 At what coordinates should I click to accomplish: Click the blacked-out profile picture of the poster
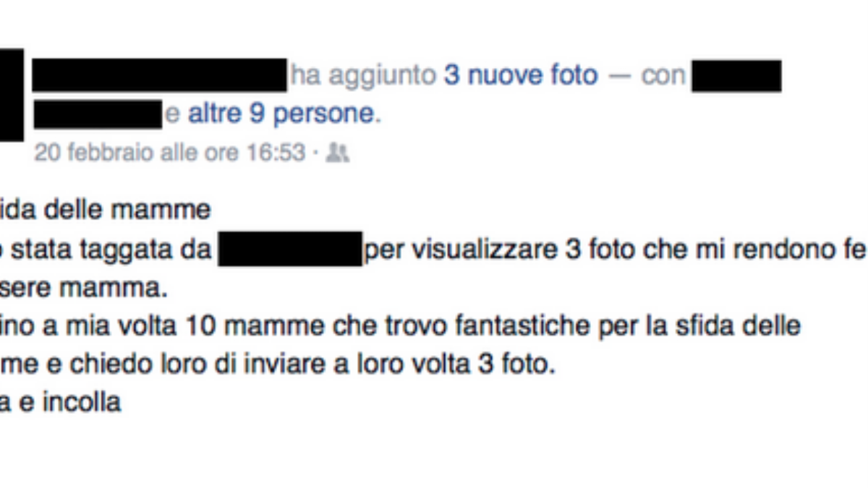tap(12, 95)
